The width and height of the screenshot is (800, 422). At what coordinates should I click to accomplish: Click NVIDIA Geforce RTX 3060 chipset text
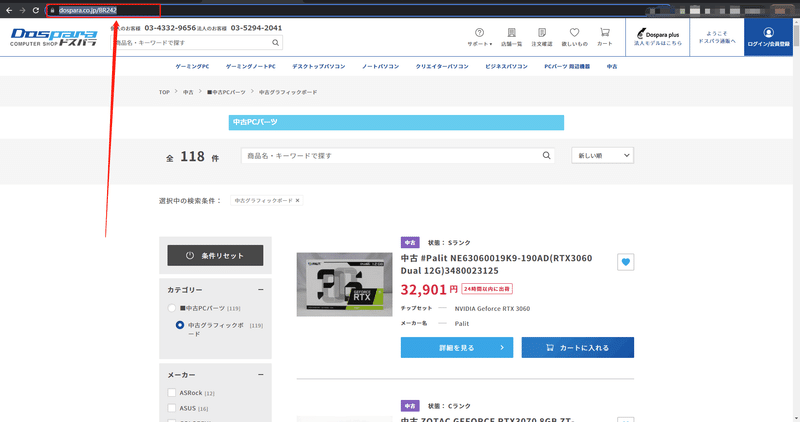(492, 309)
